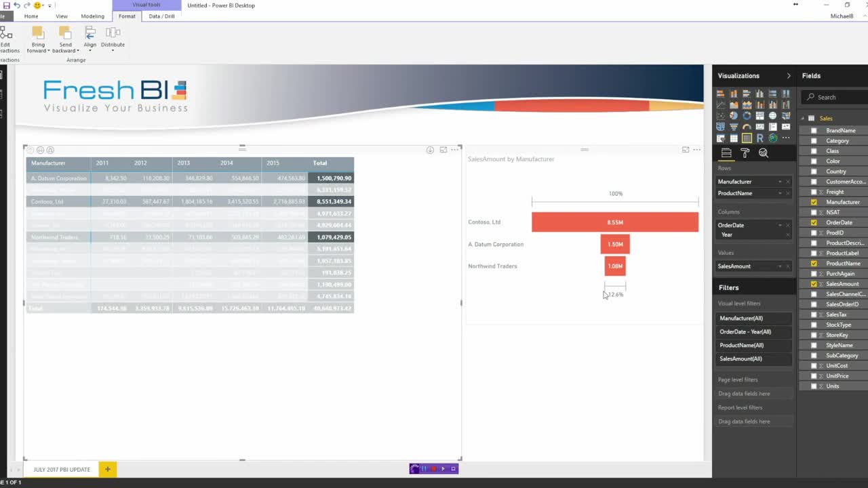Switch to the Modeling ribbon tab
868x488 pixels.
click(x=92, y=16)
